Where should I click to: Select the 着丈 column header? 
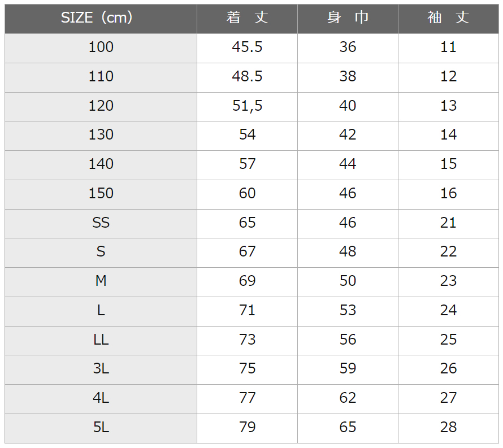point(247,19)
